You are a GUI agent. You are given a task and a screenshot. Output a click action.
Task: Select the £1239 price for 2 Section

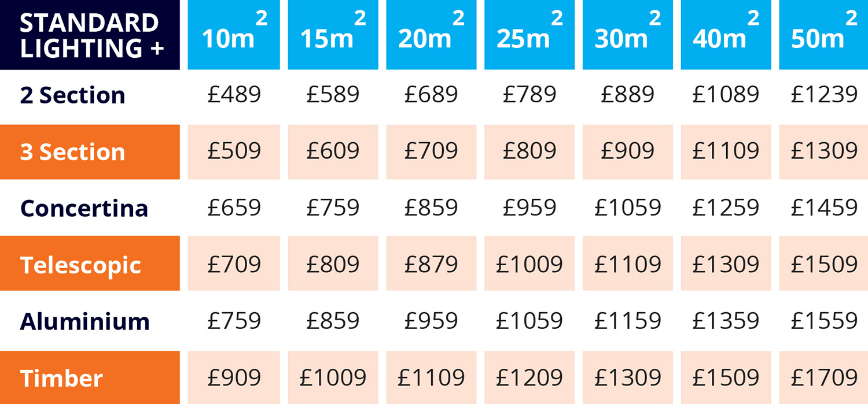pyautogui.click(x=823, y=95)
